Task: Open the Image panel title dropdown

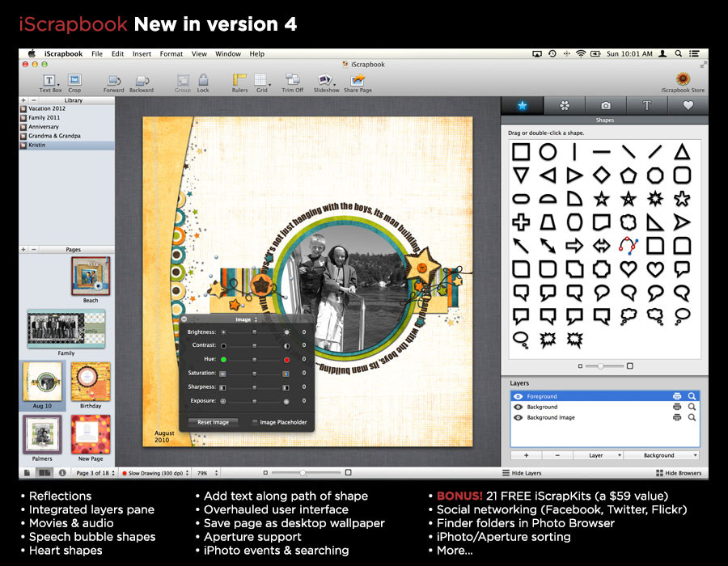Action: (246, 319)
